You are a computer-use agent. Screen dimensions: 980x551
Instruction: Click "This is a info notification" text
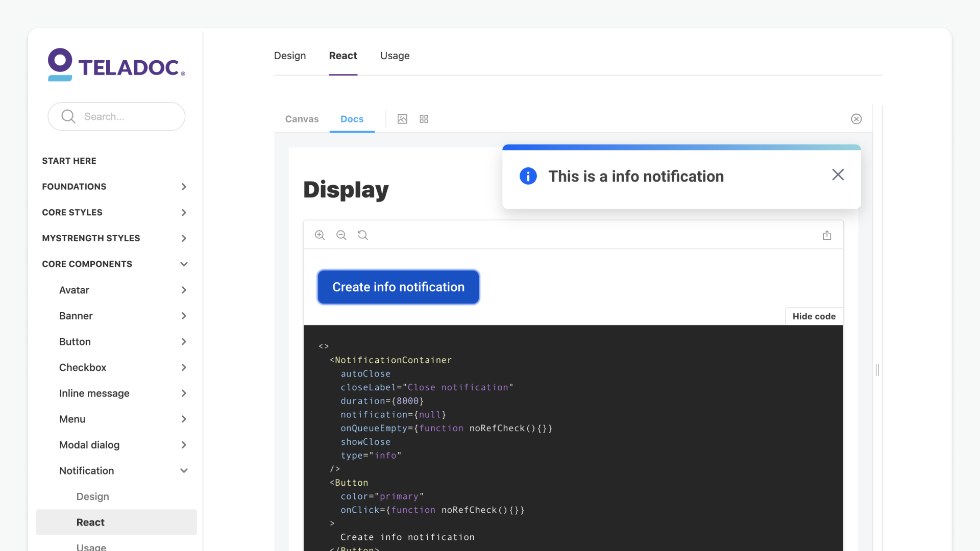(636, 176)
